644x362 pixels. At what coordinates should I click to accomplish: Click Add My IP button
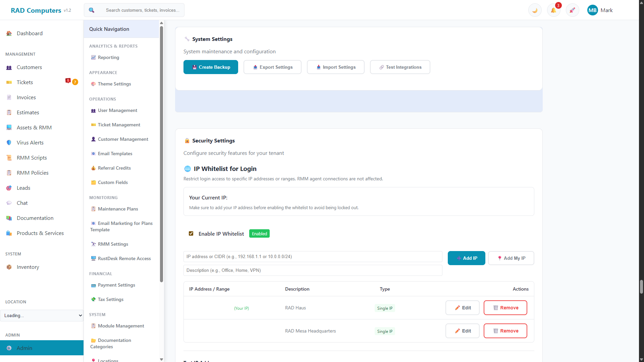tap(511, 258)
